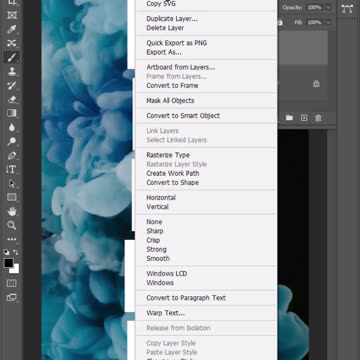This screenshot has width=360, height=360.
Task: Select the Eraser tool
Action: 12,99
